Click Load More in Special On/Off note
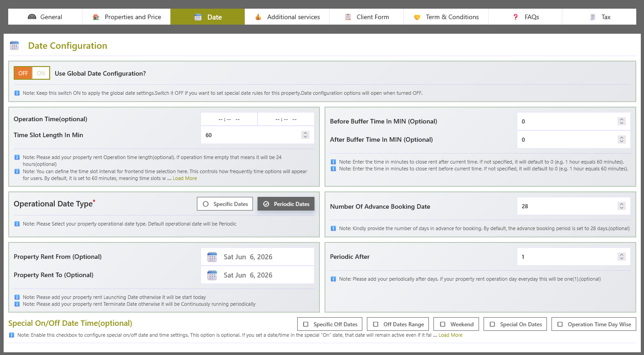The height and width of the screenshot is (355, 644). 450,335
